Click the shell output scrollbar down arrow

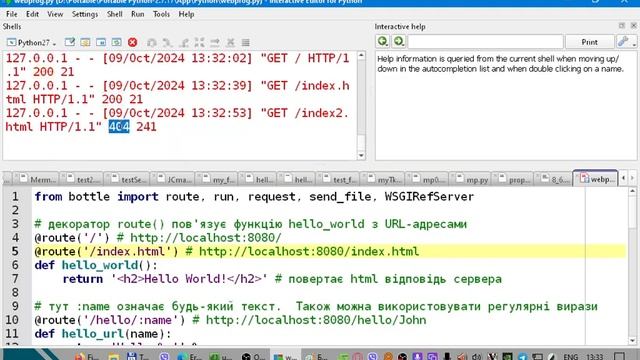coord(361,155)
